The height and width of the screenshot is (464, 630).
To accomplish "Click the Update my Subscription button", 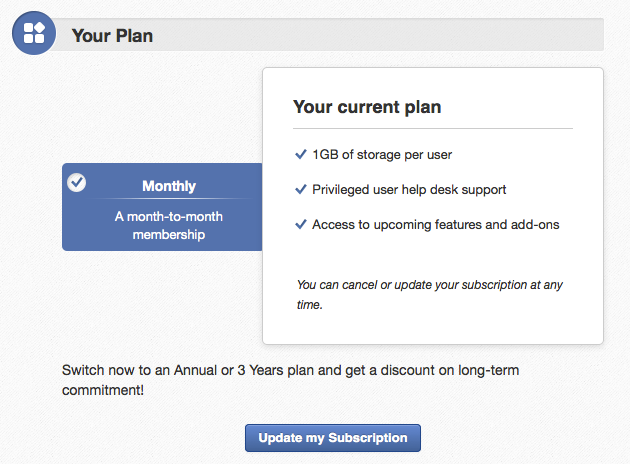I will (x=333, y=438).
